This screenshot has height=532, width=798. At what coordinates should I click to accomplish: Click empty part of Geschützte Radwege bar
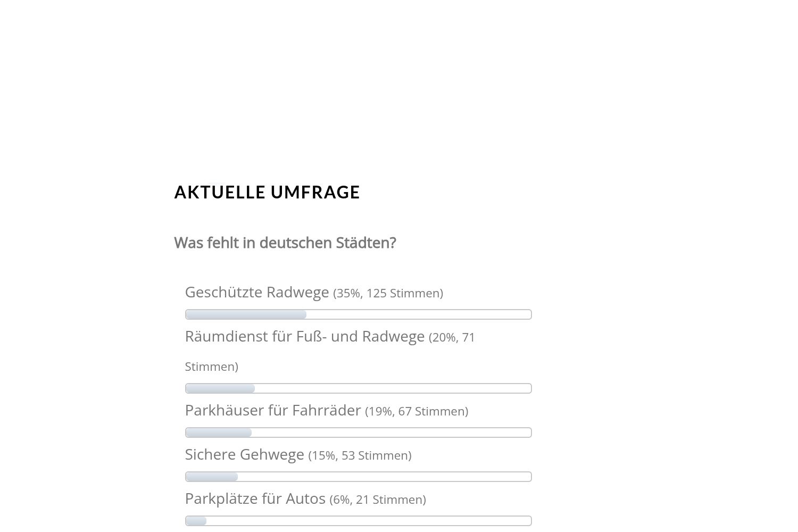[x=419, y=314]
